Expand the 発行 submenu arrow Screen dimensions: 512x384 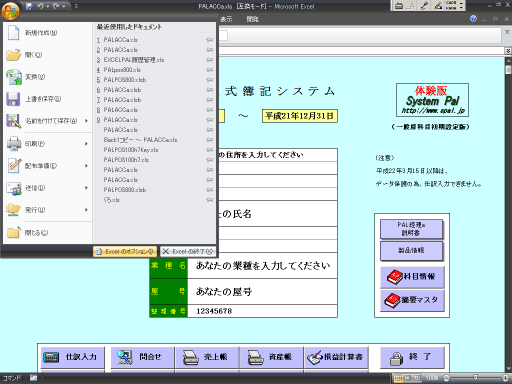pyautogui.click(x=86, y=210)
